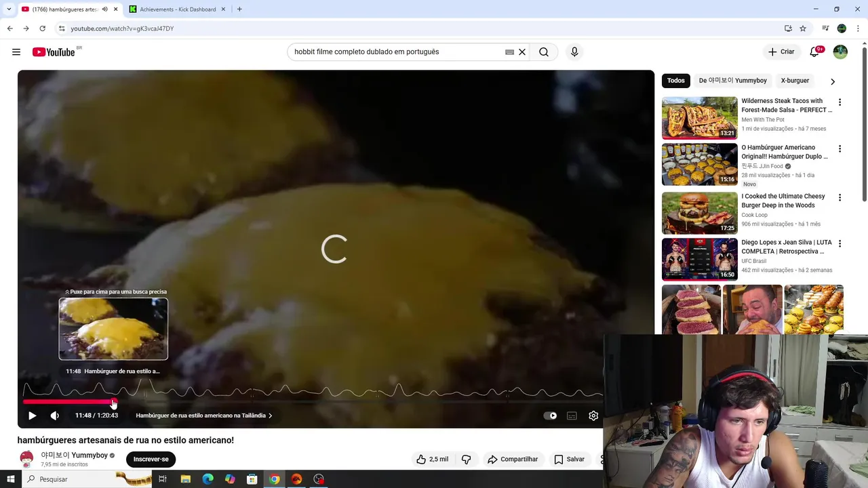Click the address bar URL
Screen dimensions: 868x488
point(123,28)
